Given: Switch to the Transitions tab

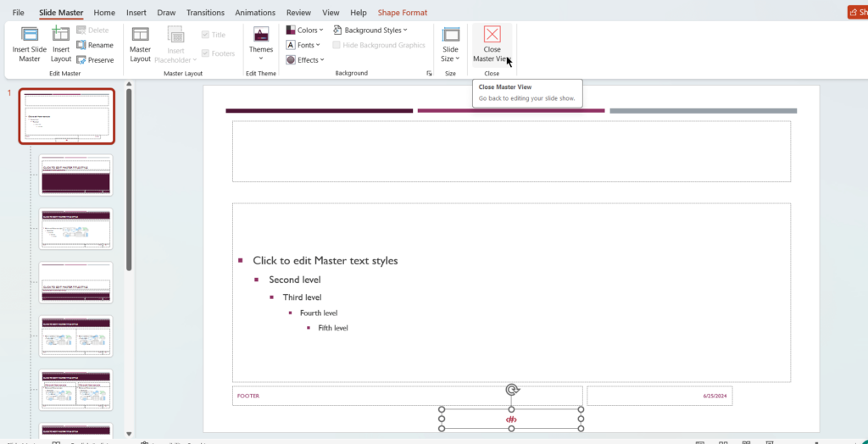Looking at the screenshot, I should pos(205,13).
